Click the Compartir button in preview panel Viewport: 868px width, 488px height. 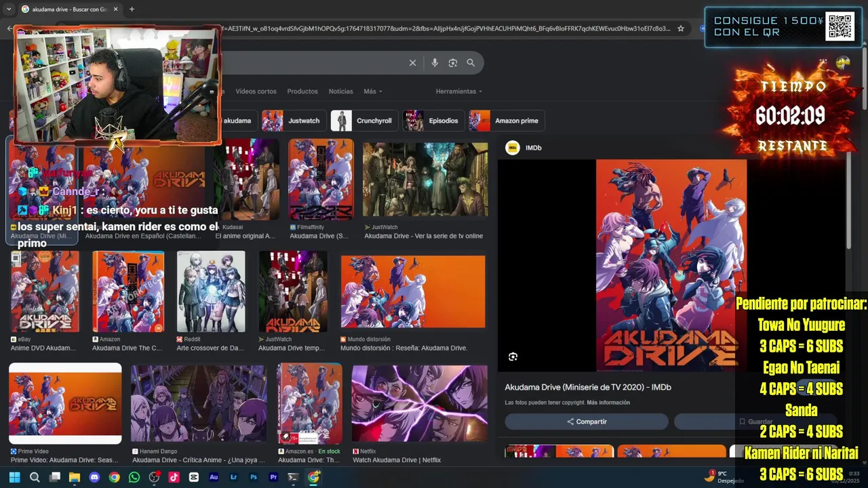[x=587, y=422]
